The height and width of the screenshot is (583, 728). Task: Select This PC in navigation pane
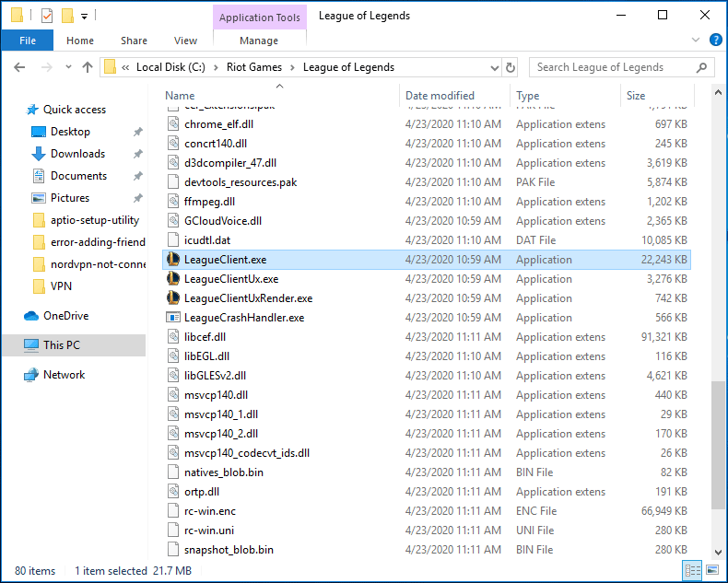[x=75, y=345]
